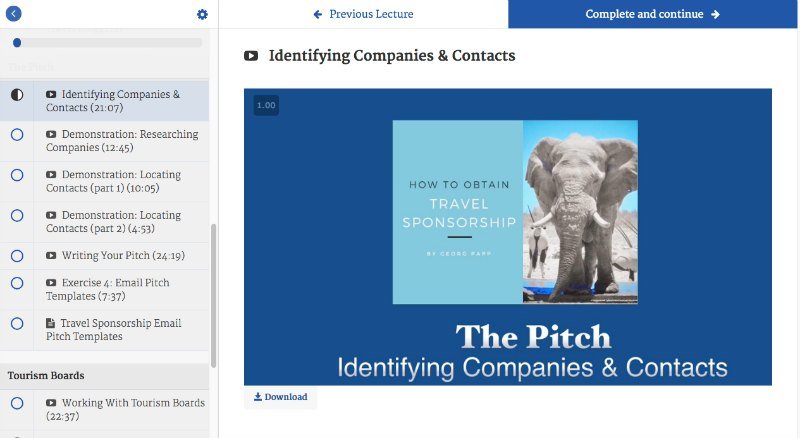Click the 1.00 playback speed badge
Viewport: 800px width, 438px height.
pos(266,105)
